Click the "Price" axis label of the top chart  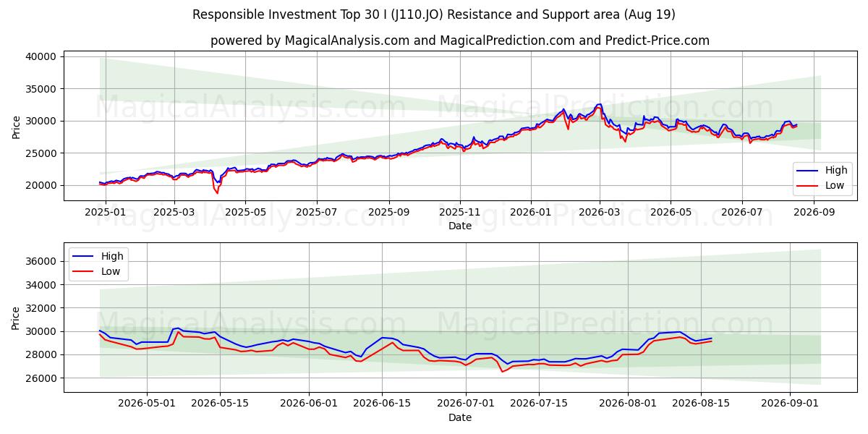click(x=17, y=127)
